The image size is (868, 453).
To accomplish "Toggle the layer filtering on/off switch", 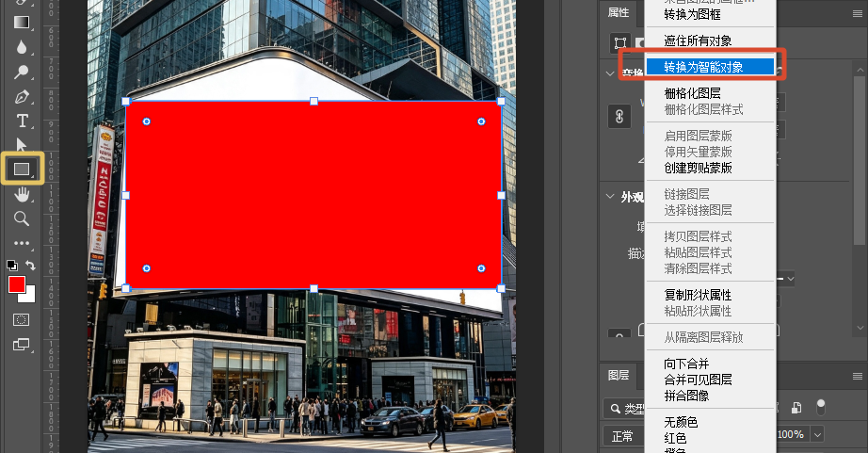I will [820, 407].
